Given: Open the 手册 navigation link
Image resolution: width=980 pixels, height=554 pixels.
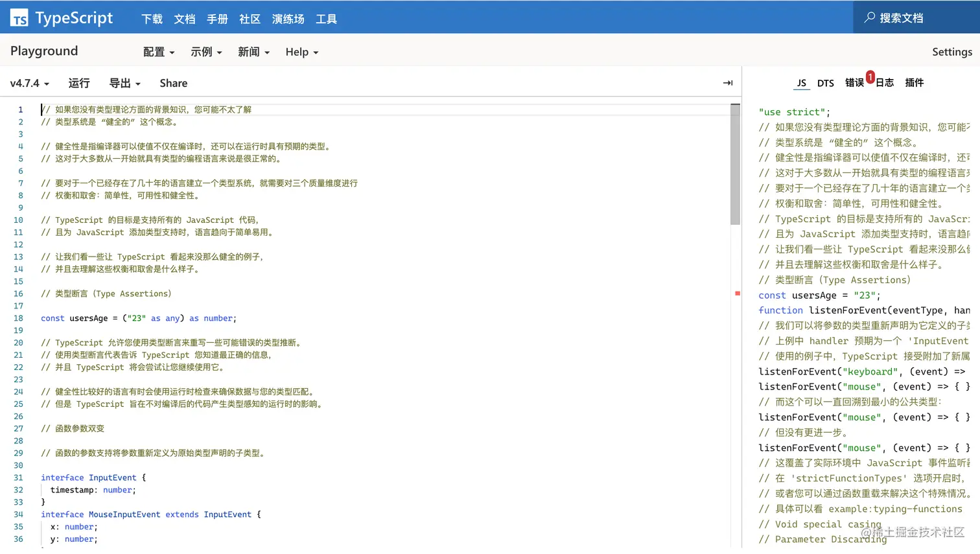Looking at the screenshot, I should coord(217,19).
